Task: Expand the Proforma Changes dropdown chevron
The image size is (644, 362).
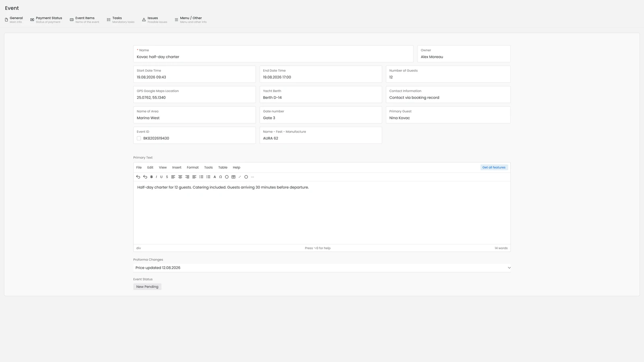Action: click(509, 268)
